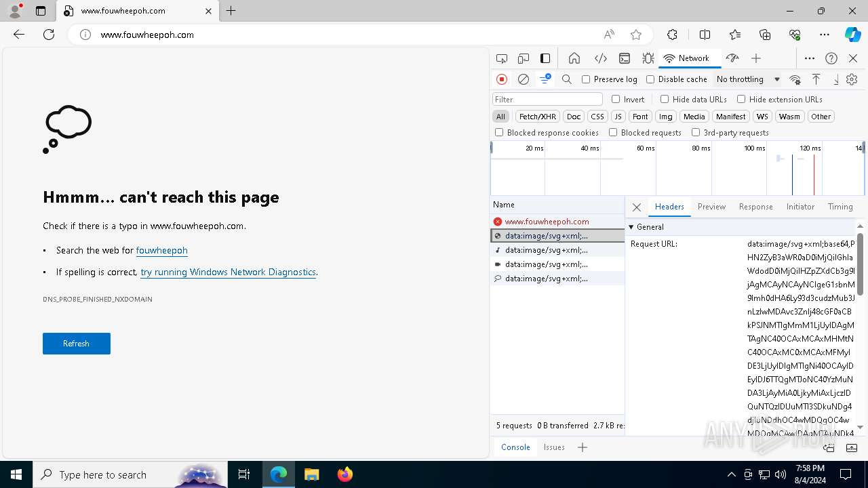Import HAR file with up-arrow icon

[816, 79]
